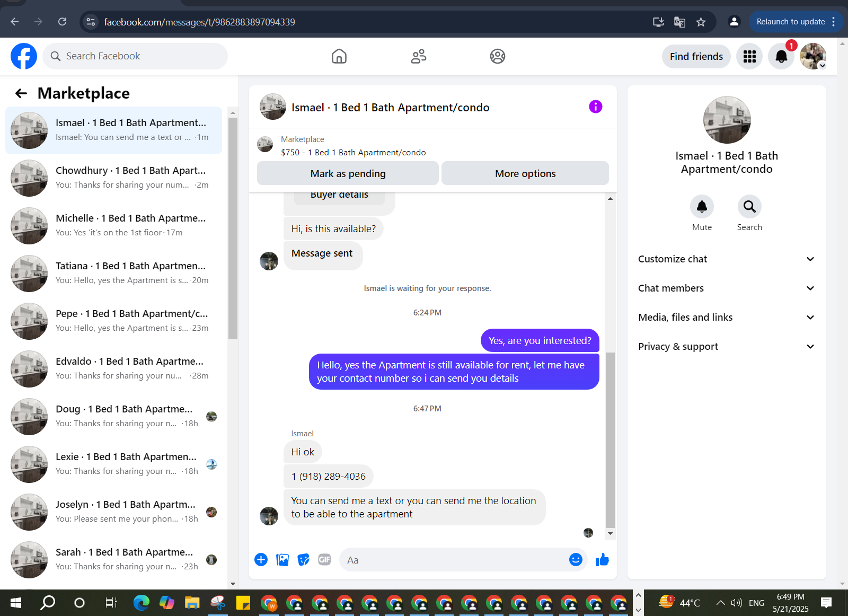Open File Explorer from taskbar

click(x=192, y=603)
